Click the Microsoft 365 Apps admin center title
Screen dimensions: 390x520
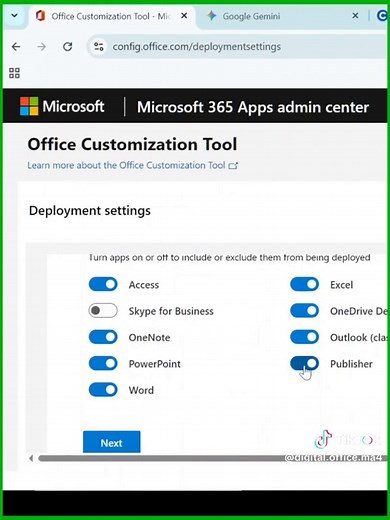[x=253, y=107]
